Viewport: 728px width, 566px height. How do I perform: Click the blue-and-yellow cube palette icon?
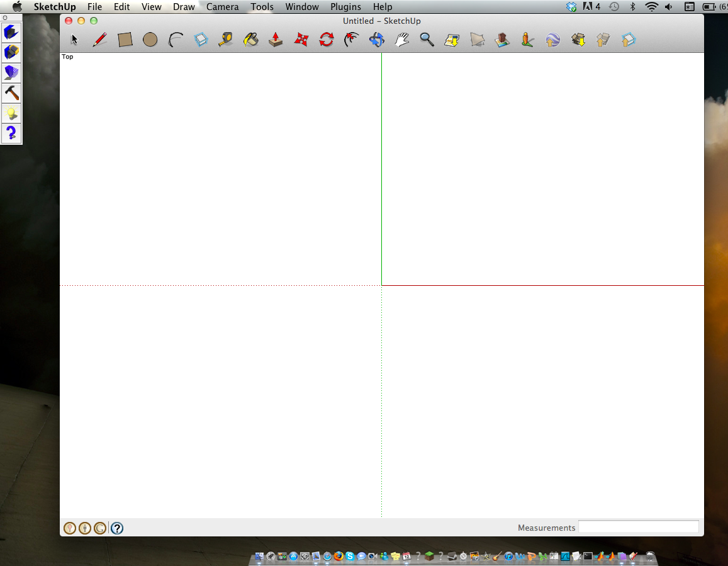(x=11, y=52)
